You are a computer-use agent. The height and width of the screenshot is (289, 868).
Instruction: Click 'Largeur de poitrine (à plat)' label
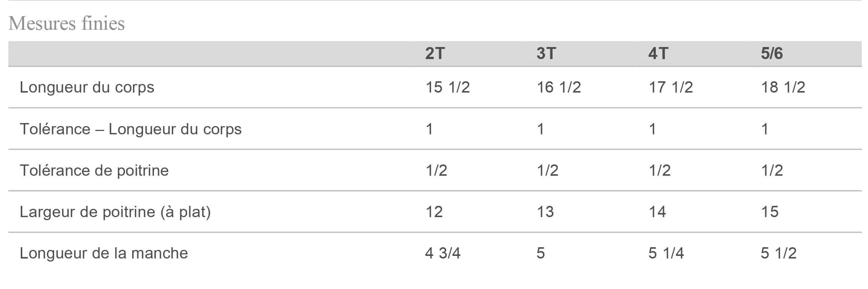pos(115,212)
